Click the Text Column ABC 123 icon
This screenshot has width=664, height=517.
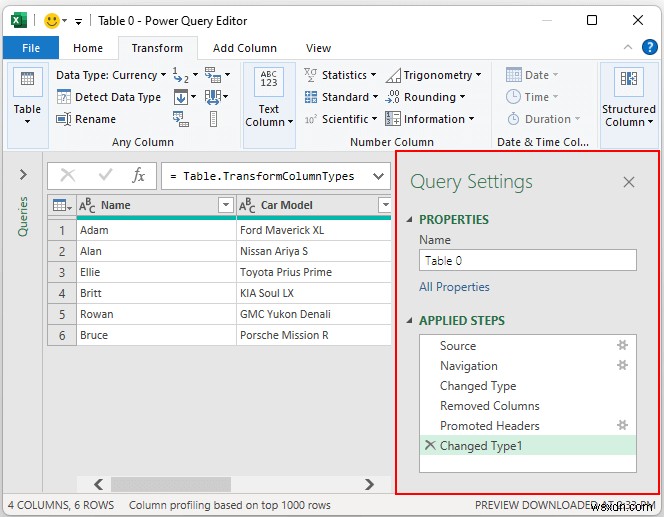[269, 81]
